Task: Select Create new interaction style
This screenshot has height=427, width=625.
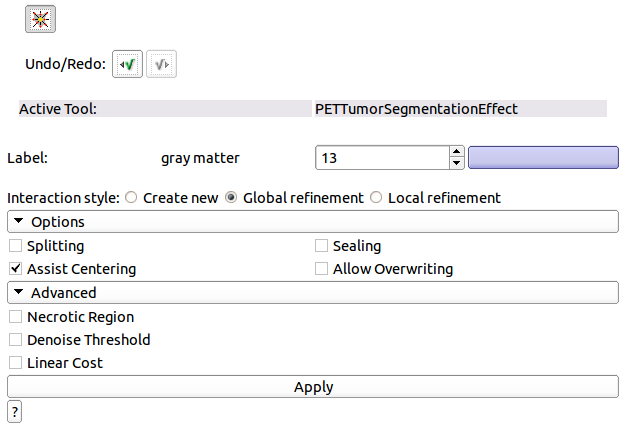Action: [131, 198]
